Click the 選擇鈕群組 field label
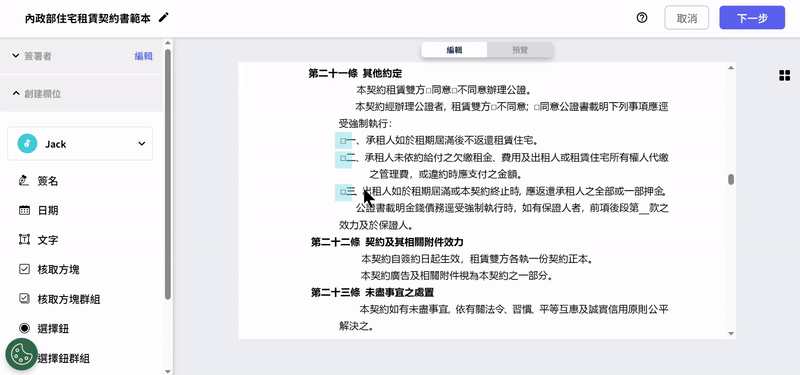 [x=64, y=358]
